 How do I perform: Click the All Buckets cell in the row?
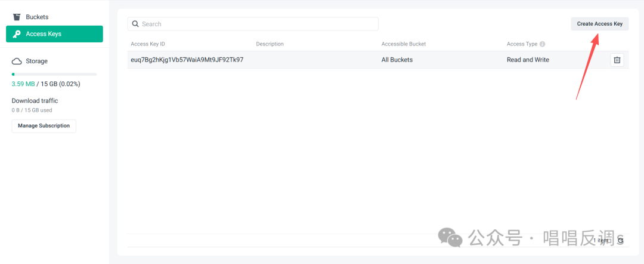click(x=397, y=60)
